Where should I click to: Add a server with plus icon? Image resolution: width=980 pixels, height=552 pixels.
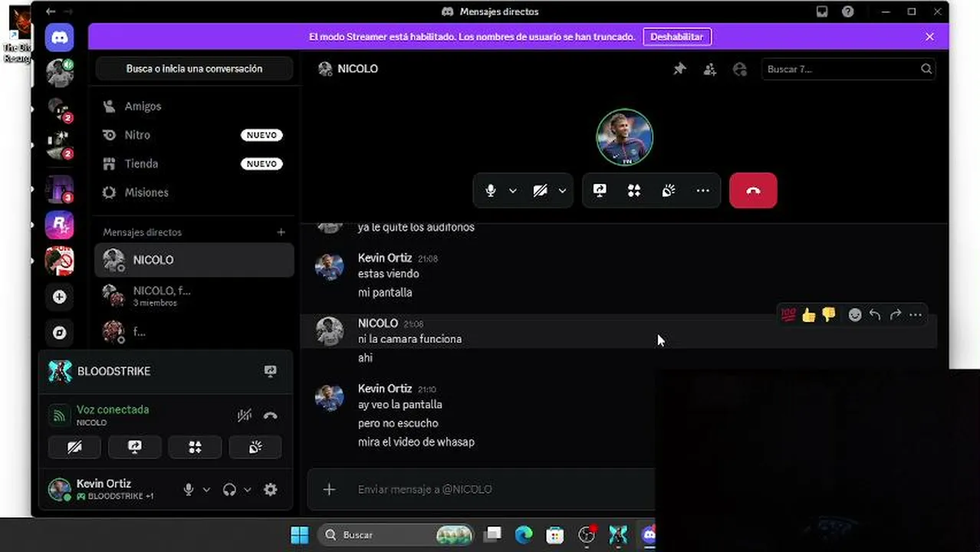pos(59,297)
